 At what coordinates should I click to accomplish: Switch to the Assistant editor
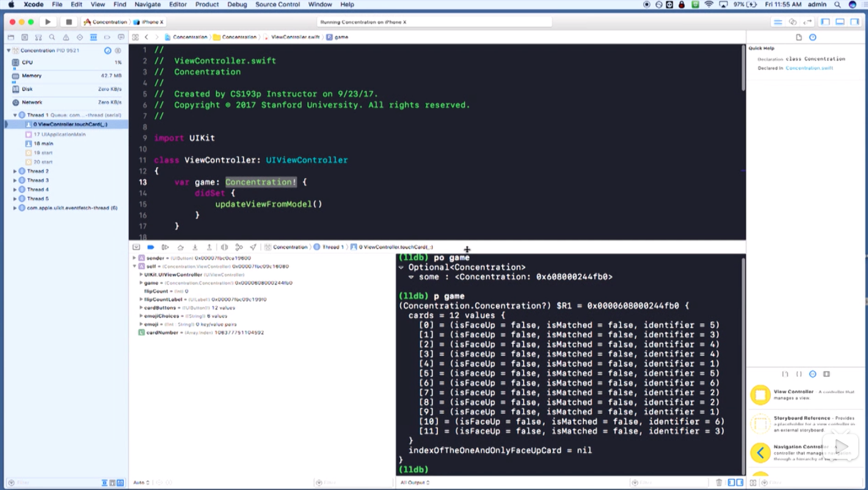click(792, 22)
